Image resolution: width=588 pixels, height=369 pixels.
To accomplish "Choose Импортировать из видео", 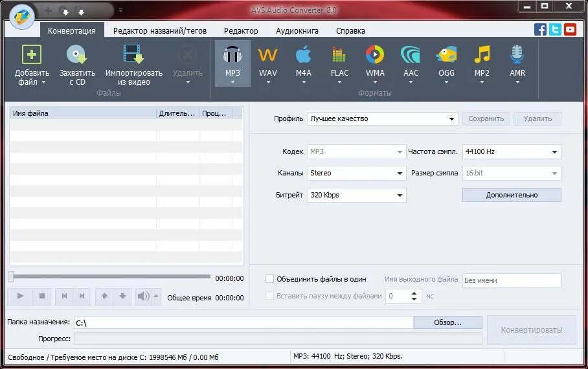I will click(134, 65).
